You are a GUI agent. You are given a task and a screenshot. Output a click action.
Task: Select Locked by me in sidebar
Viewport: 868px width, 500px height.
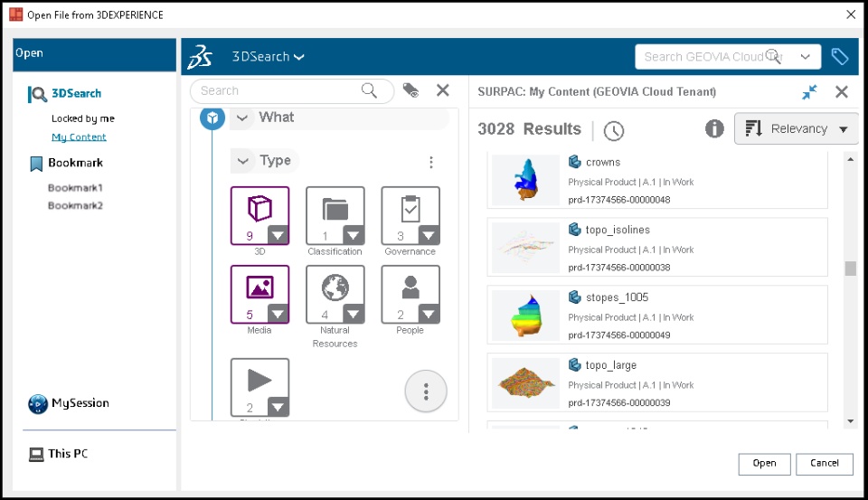[83, 118]
